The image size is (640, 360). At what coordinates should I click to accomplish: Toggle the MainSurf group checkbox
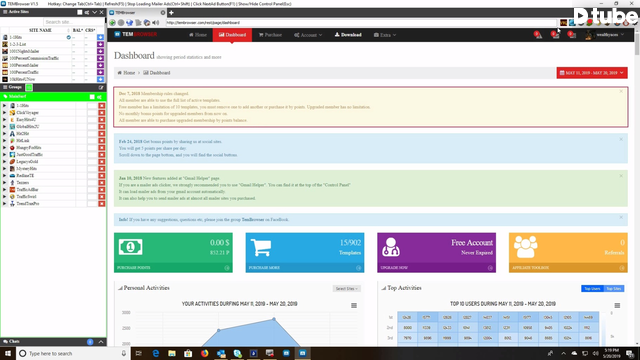[92, 97]
